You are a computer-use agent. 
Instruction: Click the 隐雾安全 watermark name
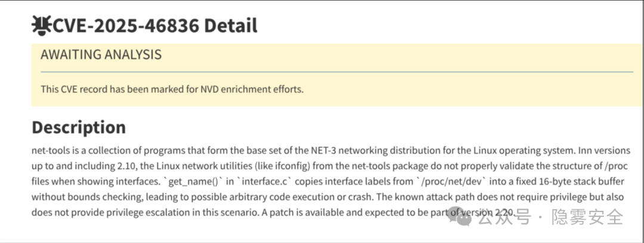coord(586,217)
